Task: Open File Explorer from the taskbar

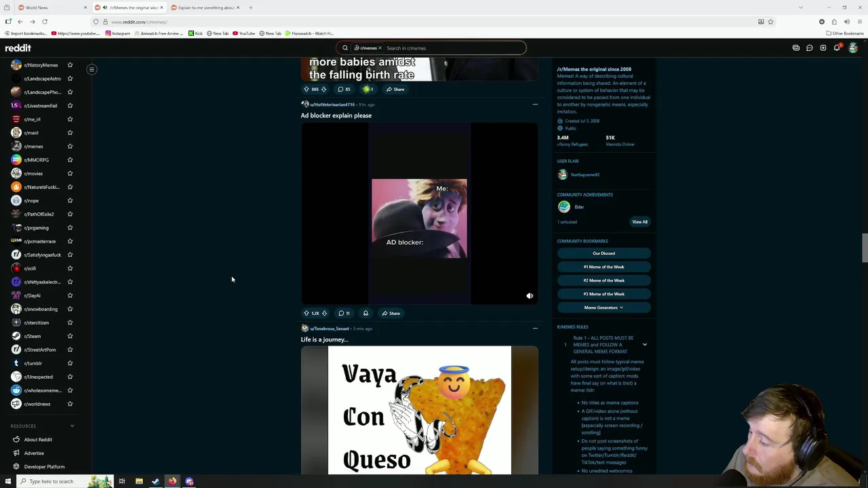Action: pyautogui.click(x=139, y=481)
